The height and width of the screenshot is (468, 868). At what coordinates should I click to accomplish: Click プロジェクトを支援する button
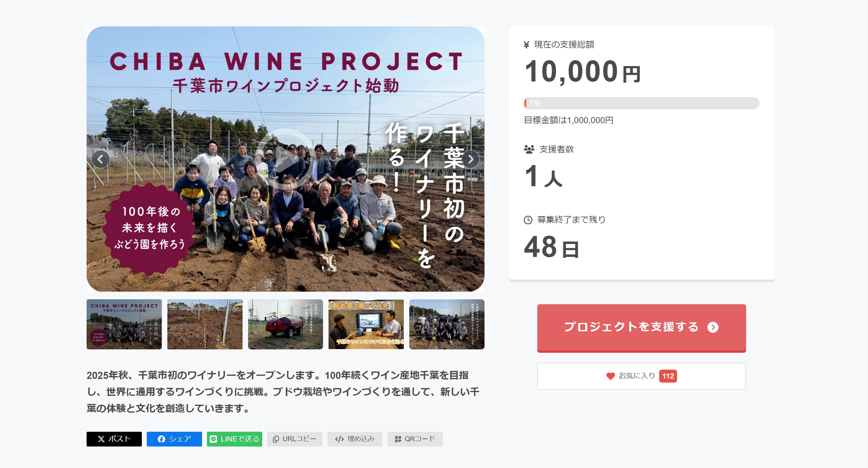pyautogui.click(x=641, y=327)
